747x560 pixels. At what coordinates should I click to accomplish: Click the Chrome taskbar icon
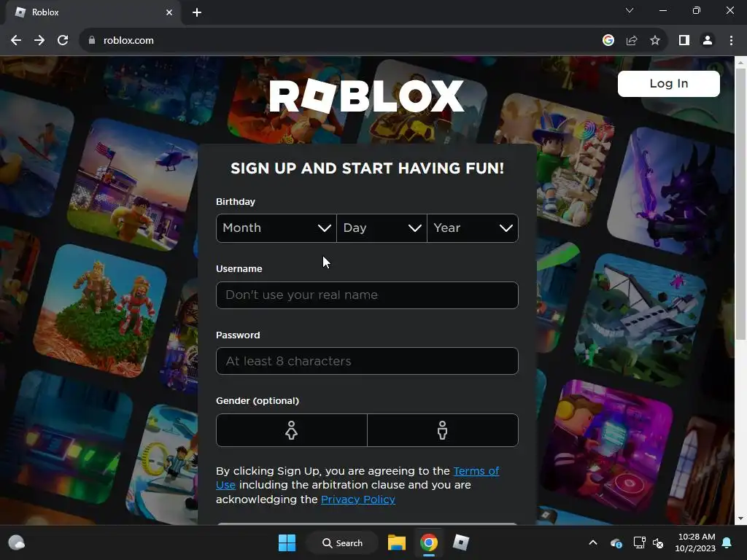point(429,542)
